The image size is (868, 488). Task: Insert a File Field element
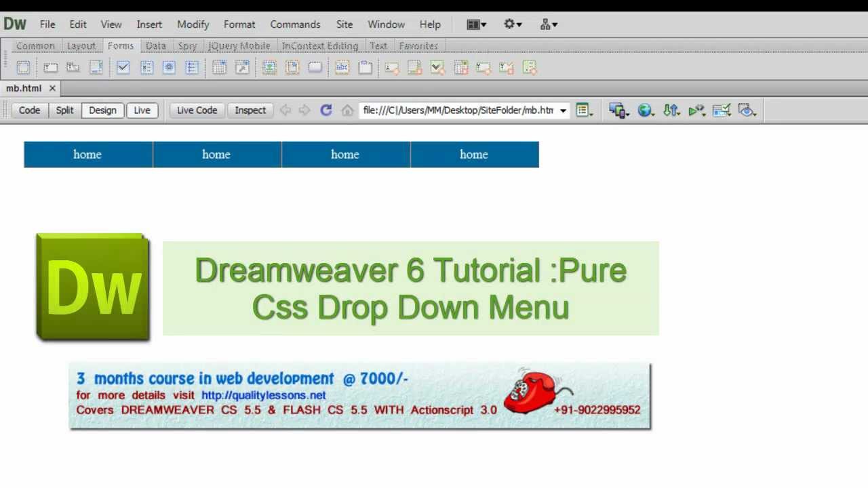tap(292, 67)
